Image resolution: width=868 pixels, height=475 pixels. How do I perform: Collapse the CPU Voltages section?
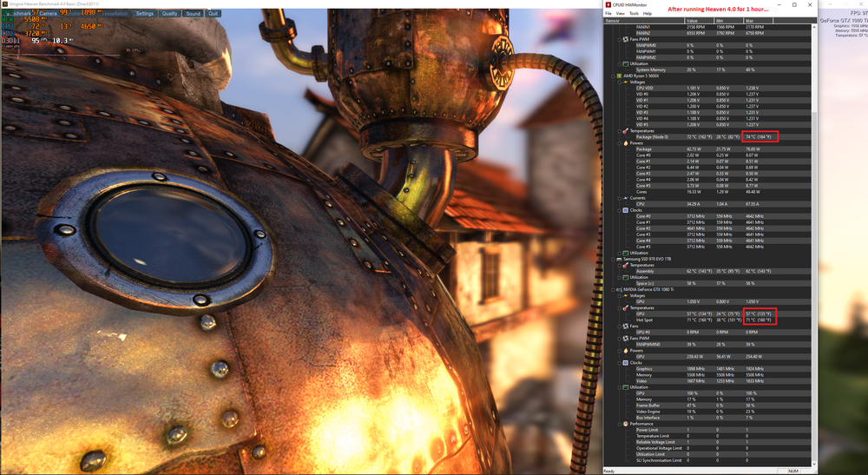click(620, 82)
